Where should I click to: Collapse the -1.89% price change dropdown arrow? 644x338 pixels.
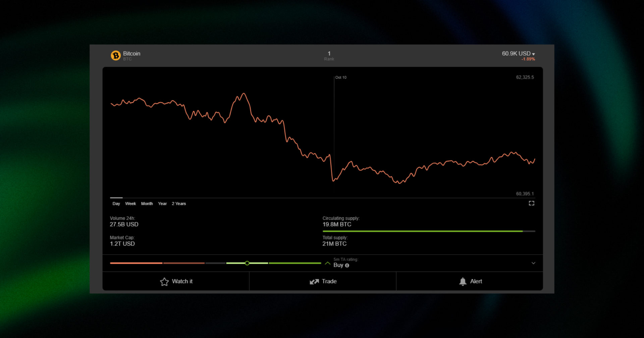pos(534,53)
